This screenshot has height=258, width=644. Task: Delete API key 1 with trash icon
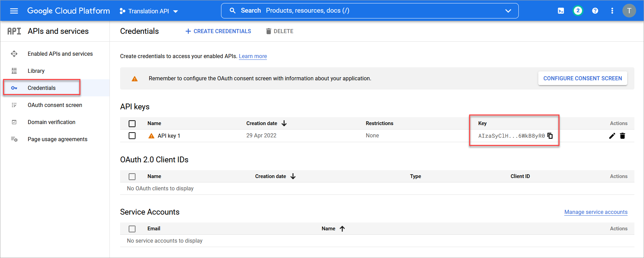click(x=622, y=136)
